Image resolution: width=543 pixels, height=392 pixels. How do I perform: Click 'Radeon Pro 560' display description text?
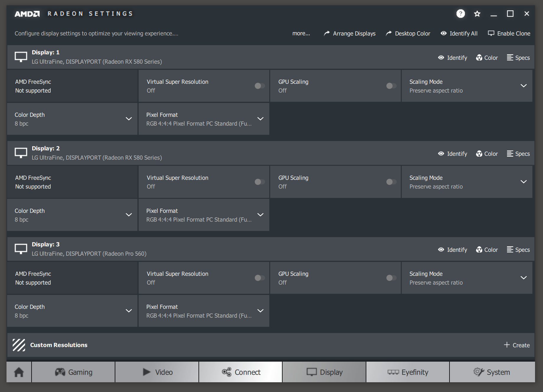(x=89, y=254)
